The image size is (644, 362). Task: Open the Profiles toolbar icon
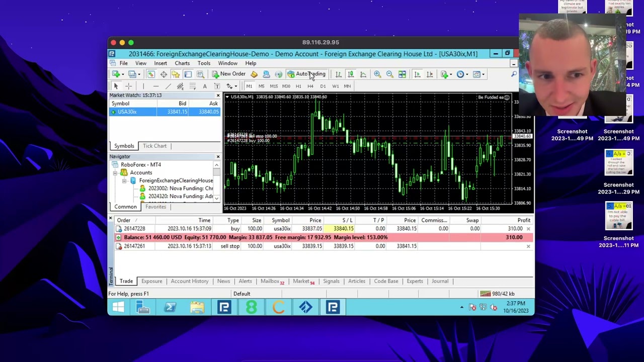pyautogui.click(x=132, y=74)
